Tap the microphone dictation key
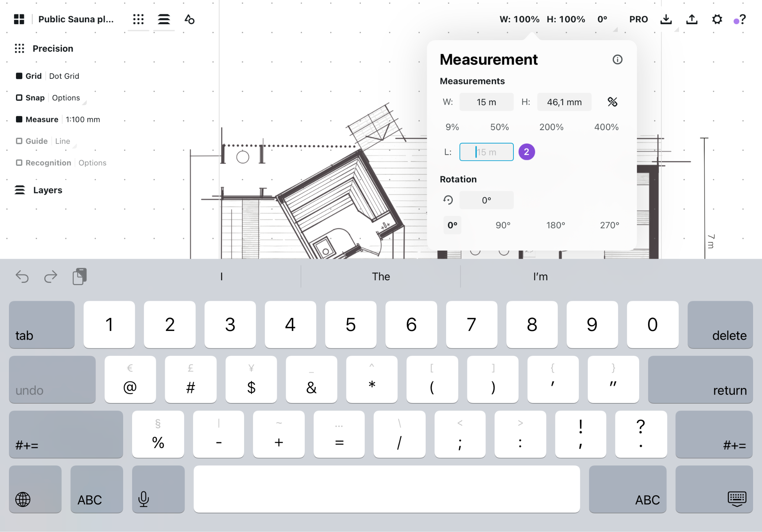The image size is (762, 532). click(x=158, y=489)
